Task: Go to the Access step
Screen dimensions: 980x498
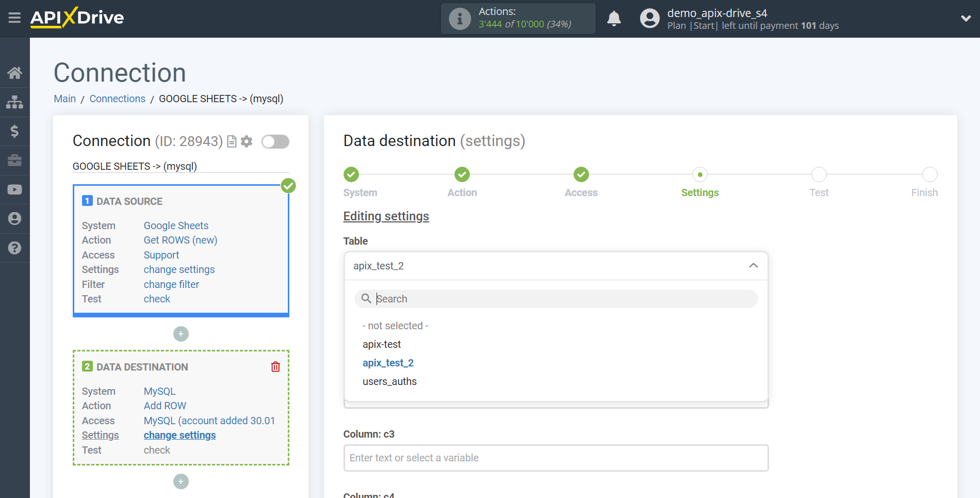Action: pyautogui.click(x=581, y=174)
